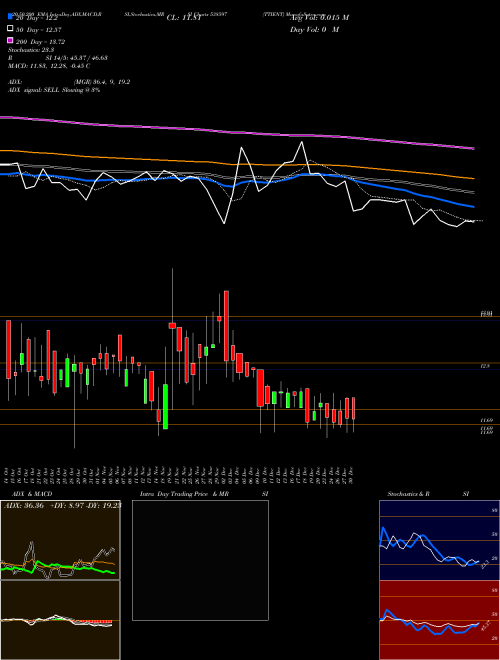Click the empty intraday price chart box
Image resolution: width=500 pixels, height=660 pixels.
[200, 560]
